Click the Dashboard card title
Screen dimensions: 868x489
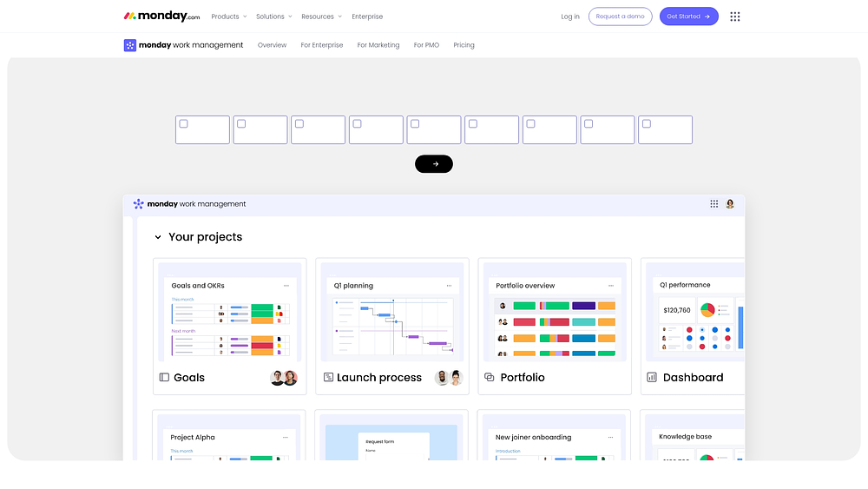(693, 378)
